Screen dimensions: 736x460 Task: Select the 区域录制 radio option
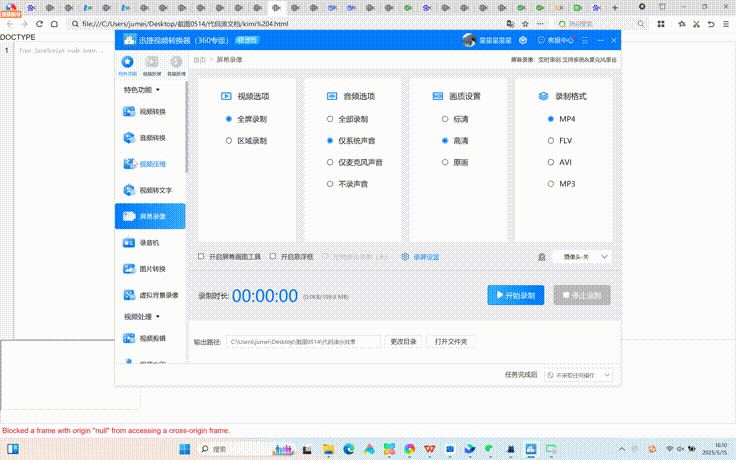tap(229, 141)
